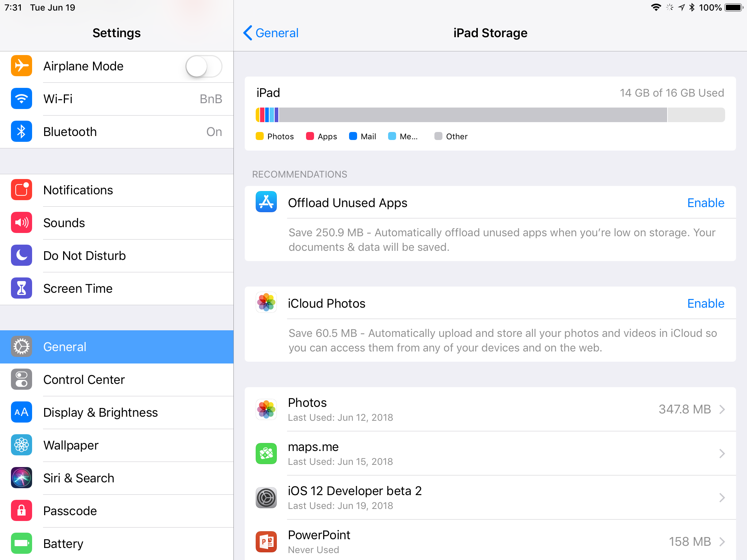Tap the Photos app icon in storage list
The width and height of the screenshot is (747, 560).
266,409
